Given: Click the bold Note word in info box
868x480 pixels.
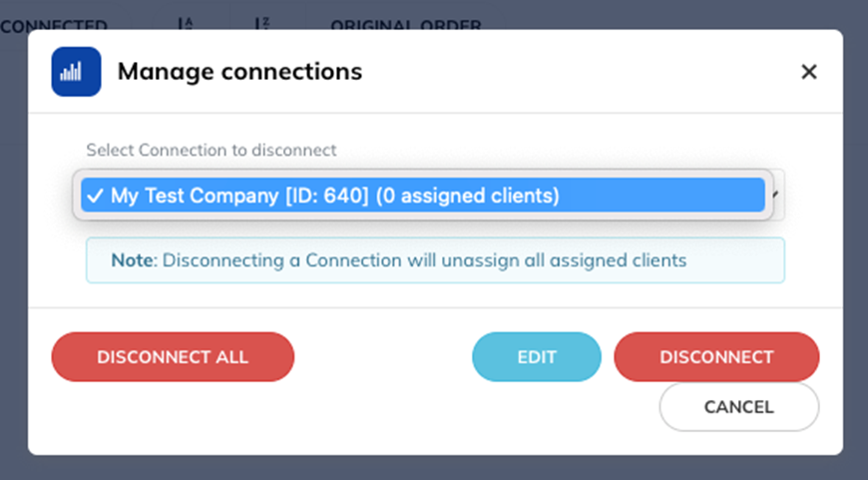Looking at the screenshot, I should [x=133, y=260].
